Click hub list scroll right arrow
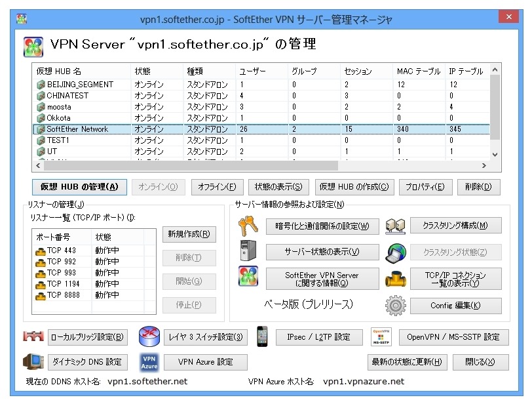 (x=484, y=166)
